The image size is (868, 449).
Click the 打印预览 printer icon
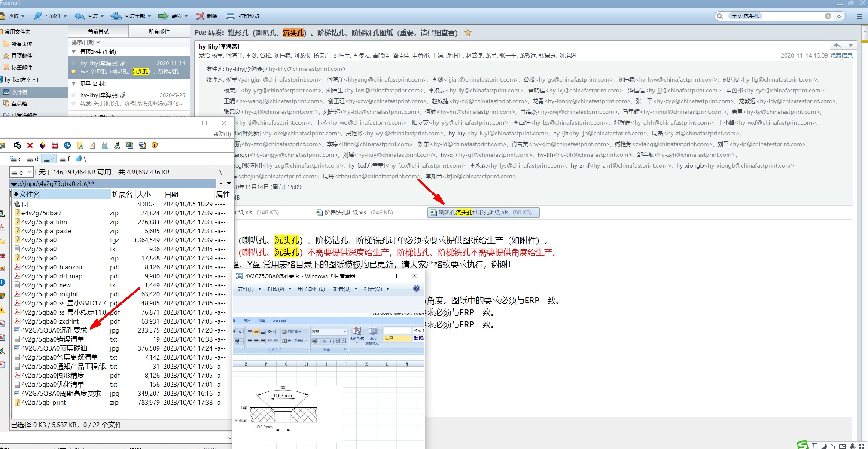[231, 16]
